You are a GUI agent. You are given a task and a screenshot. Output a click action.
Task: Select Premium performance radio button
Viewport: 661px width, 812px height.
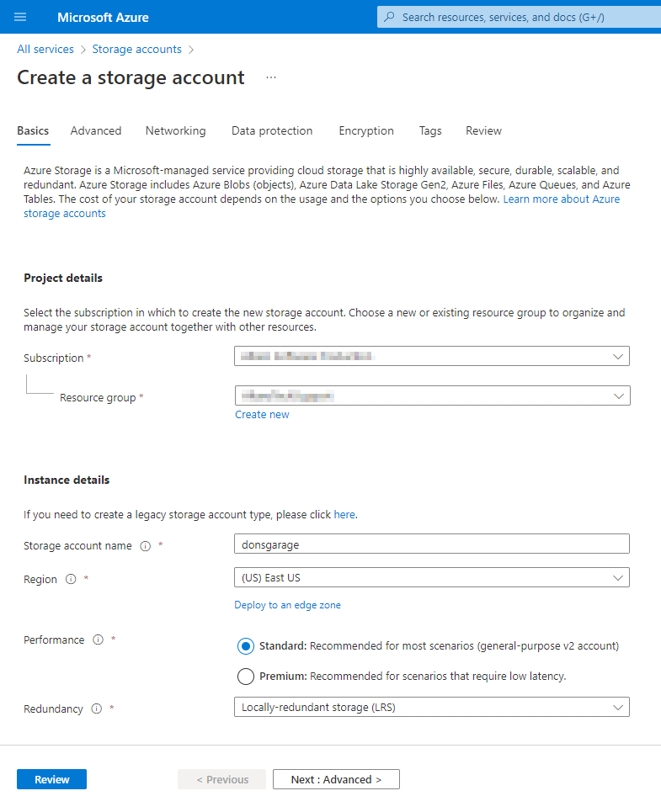(246, 676)
